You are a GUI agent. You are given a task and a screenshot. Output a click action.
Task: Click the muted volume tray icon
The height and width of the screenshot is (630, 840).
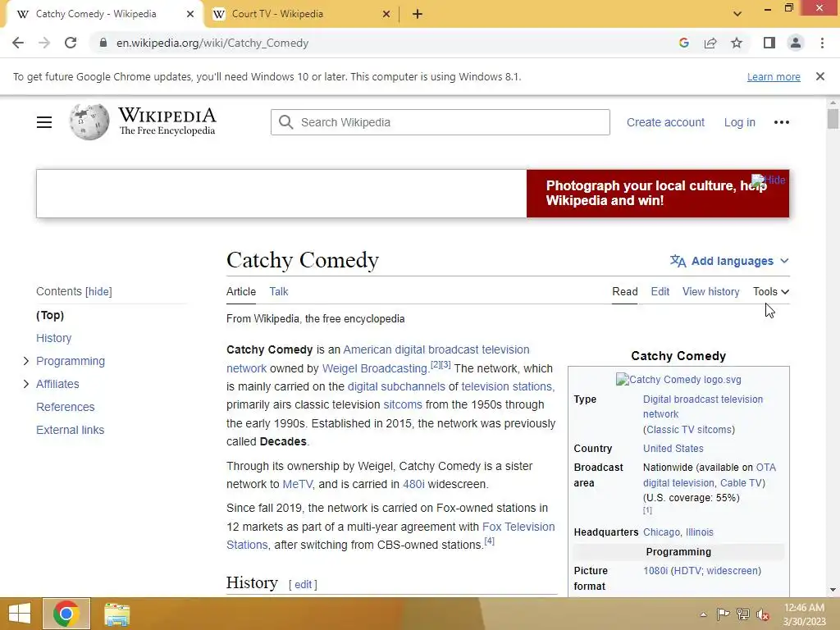point(763,614)
